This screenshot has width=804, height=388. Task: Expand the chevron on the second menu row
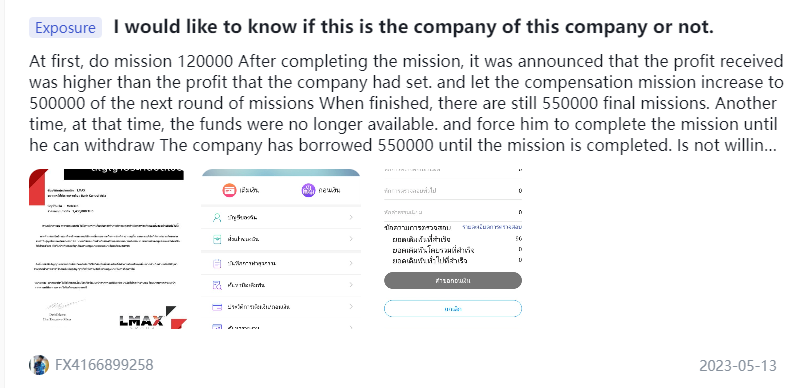[351, 239]
